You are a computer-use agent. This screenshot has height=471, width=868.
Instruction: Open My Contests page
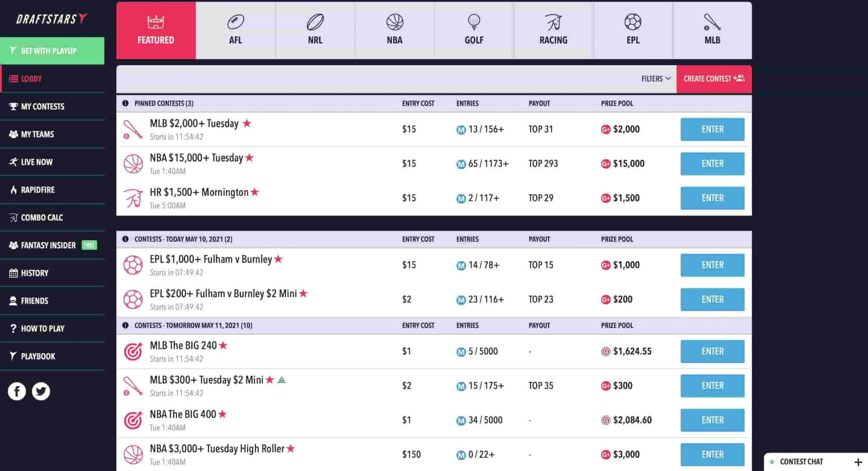(x=52, y=107)
